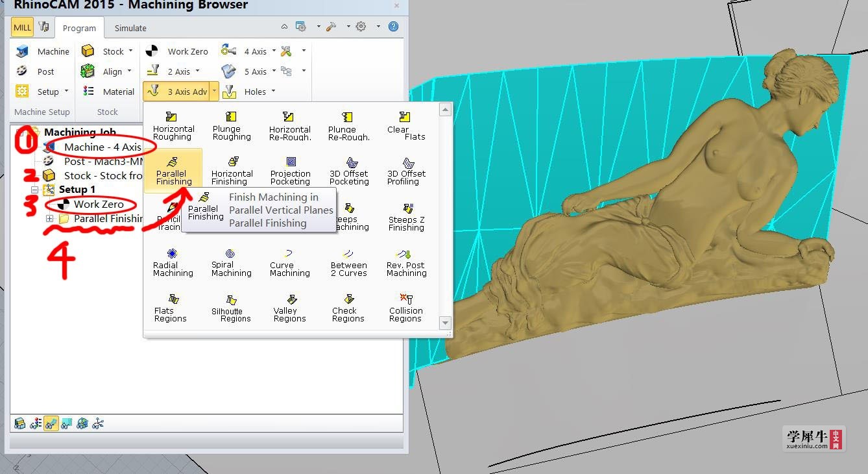Click the Material button

pos(108,92)
